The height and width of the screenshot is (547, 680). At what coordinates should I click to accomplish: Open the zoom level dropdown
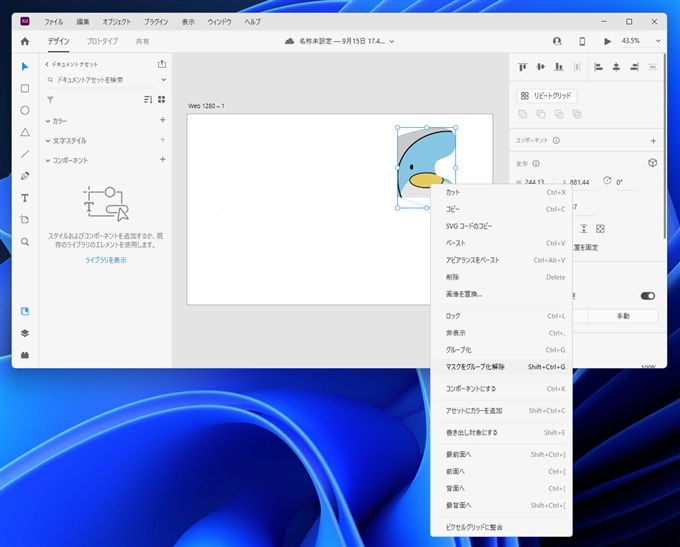[658, 41]
